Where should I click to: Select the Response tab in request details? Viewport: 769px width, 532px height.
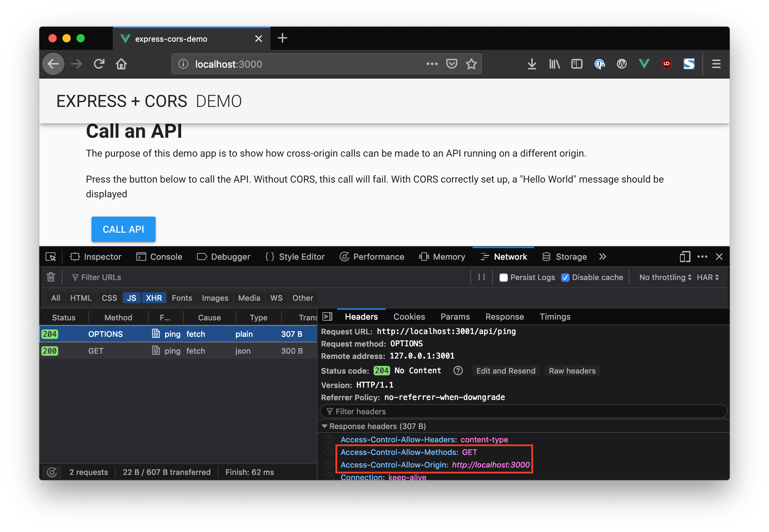click(505, 316)
